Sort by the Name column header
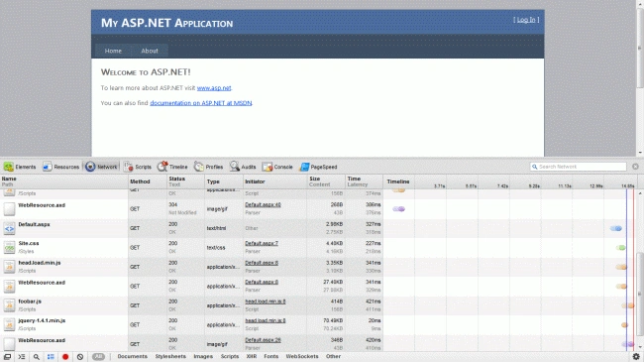The width and height of the screenshot is (644, 362). pos(64,181)
